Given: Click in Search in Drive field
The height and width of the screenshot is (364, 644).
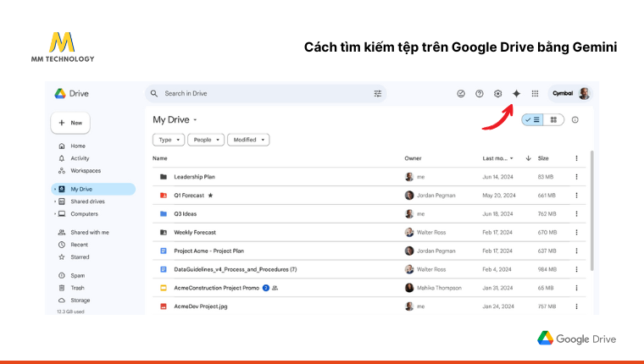Looking at the screenshot, I should pyautogui.click(x=266, y=94).
